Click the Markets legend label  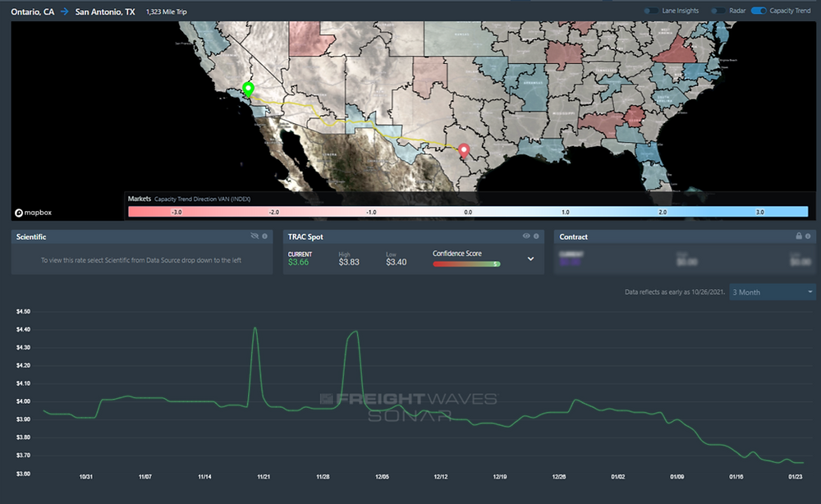(x=140, y=199)
